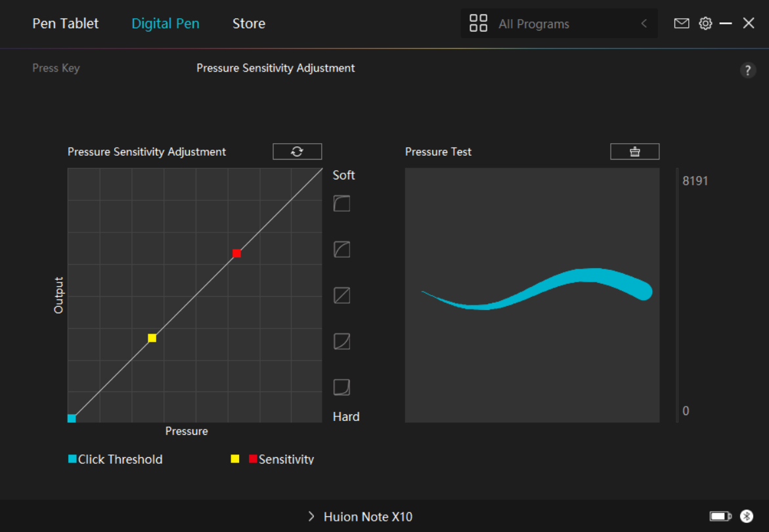Click the red Sensitivity point on curve
This screenshot has height=532, width=769.
click(x=236, y=254)
